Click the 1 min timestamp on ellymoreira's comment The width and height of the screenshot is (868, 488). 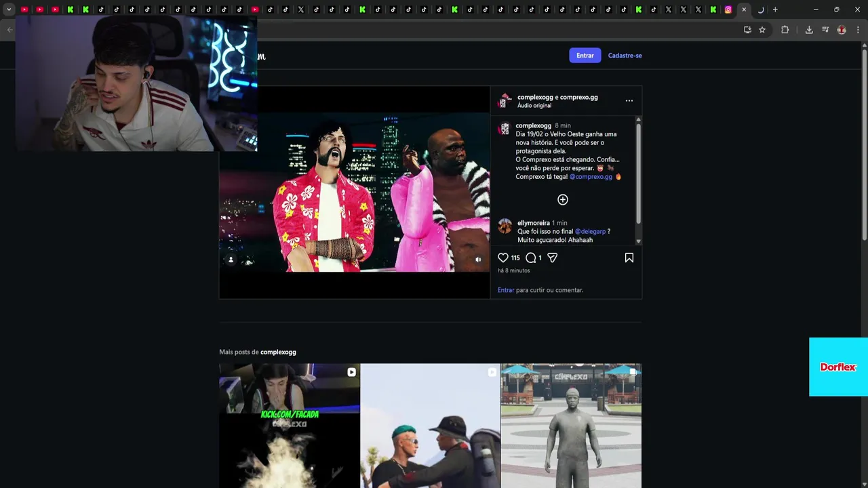(x=559, y=223)
